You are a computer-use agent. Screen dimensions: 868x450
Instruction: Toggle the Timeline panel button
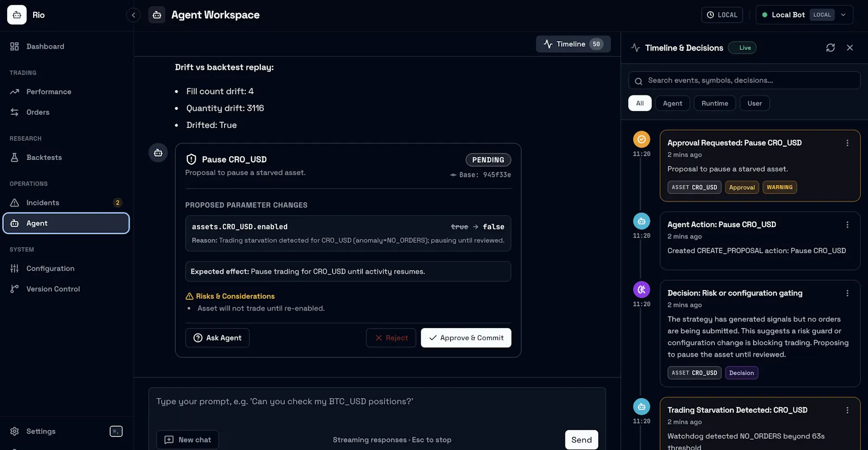pos(573,44)
